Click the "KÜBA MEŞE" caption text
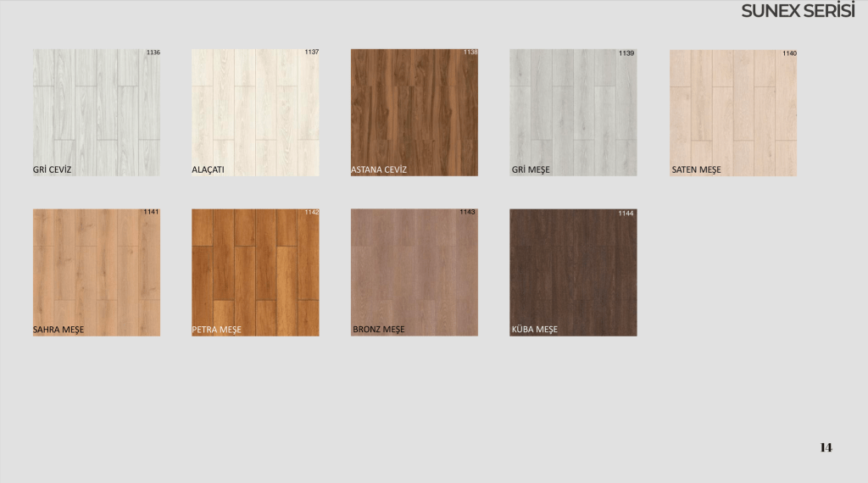This screenshot has height=483, width=868. coord(535,330)
